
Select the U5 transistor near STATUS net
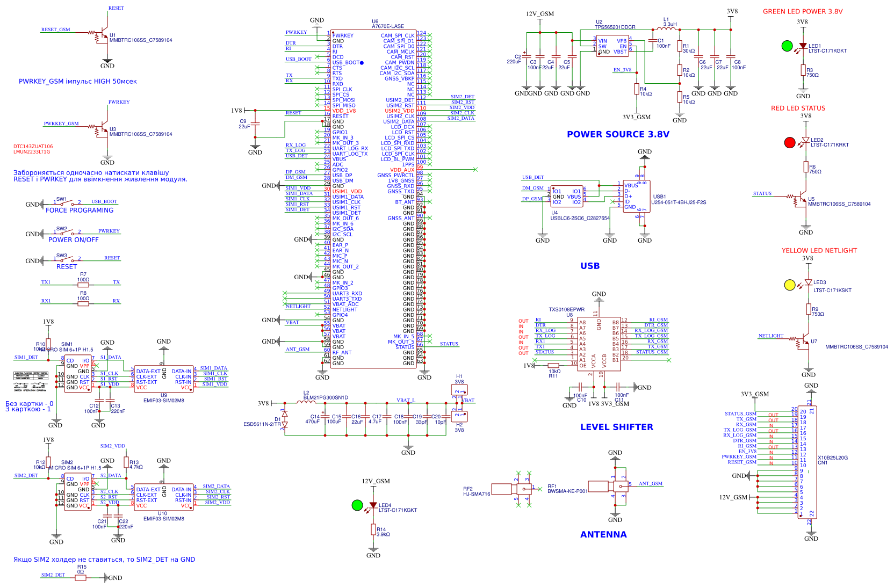point(799,200)
